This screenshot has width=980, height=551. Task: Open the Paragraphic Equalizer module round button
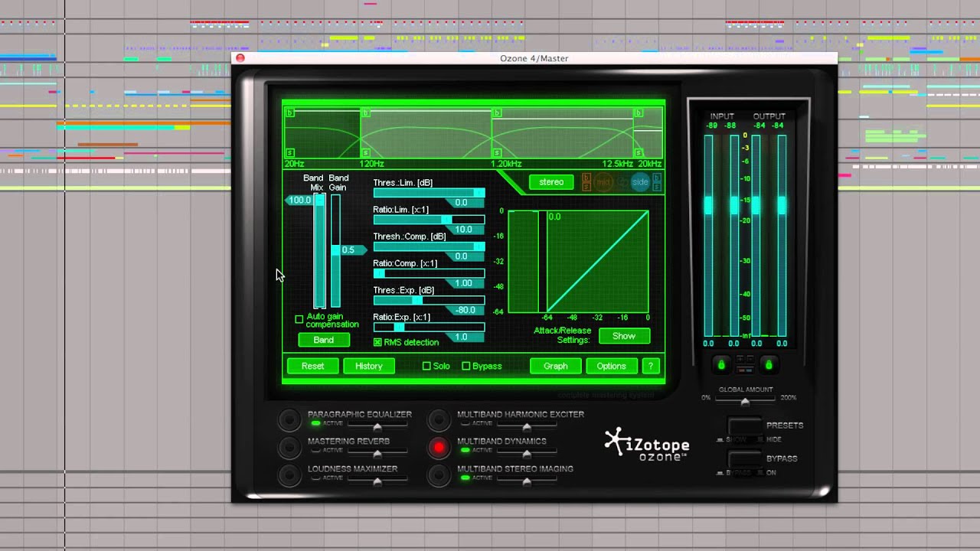pyautogui.click(x=289, y=420)
